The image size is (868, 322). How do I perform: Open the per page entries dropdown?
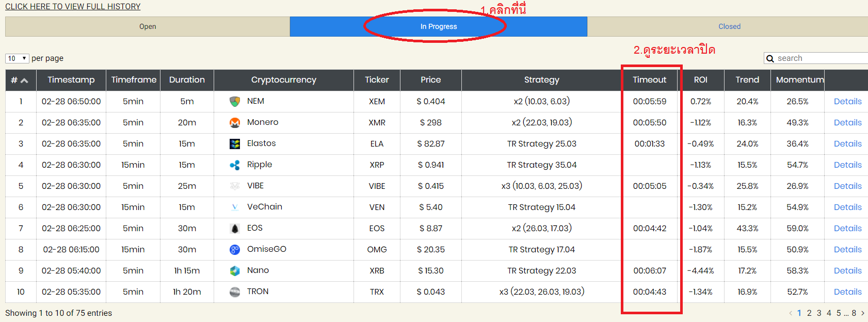[x=17, y=58]
